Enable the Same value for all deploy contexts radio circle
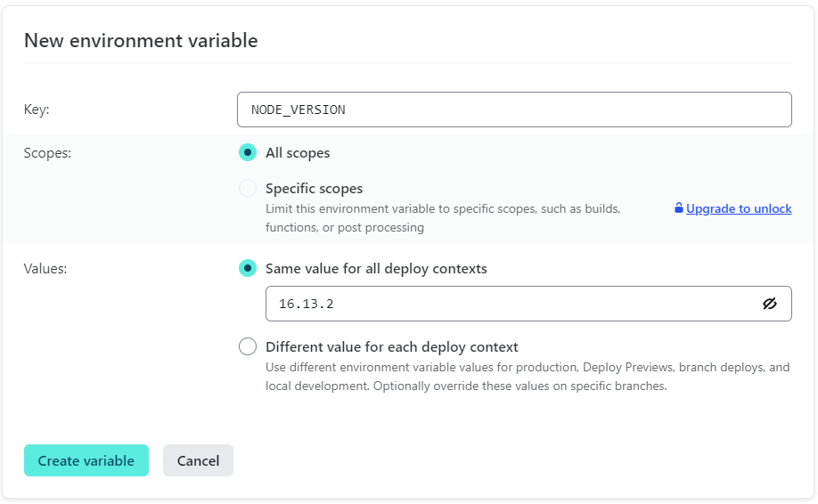 coord(248,268)
